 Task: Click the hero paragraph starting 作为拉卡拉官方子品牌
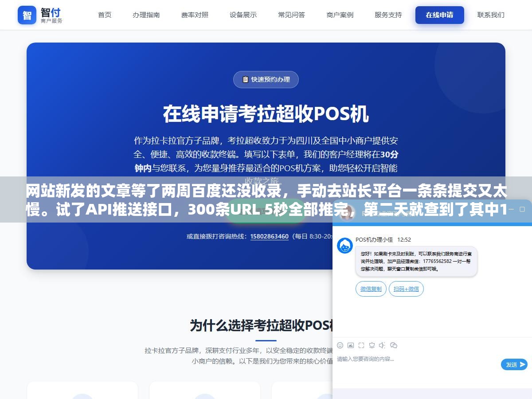pos(266,161)
